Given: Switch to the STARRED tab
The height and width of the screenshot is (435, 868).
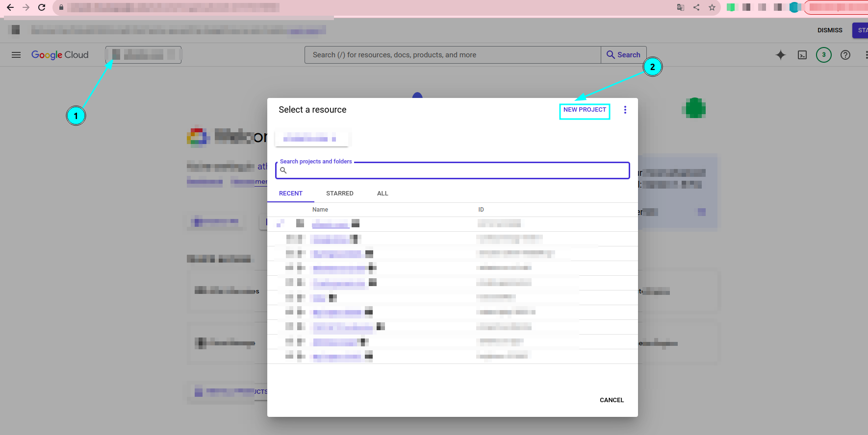Looking at the screenshot, I should 339,193.
